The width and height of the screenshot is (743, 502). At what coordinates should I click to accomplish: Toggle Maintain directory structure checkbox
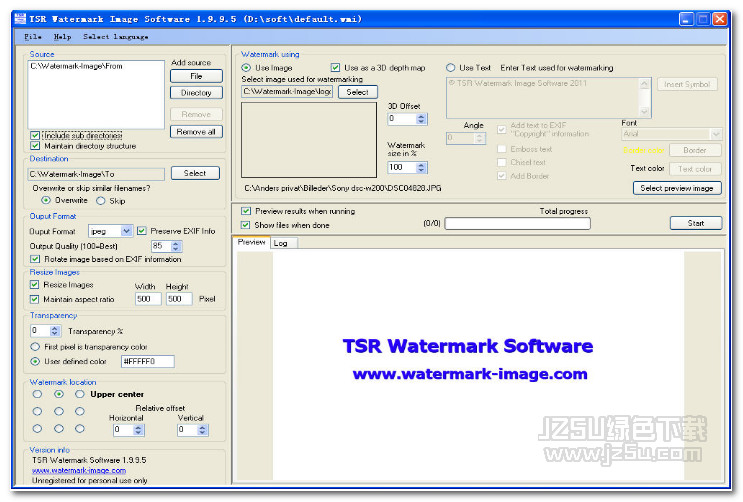[x=35, y=146]
